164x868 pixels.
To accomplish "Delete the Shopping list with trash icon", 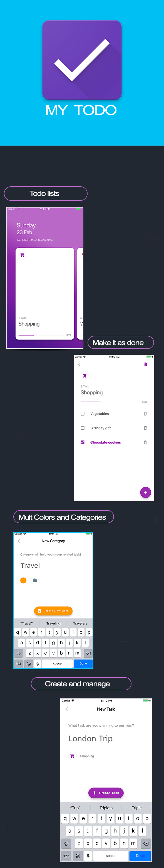I will (x=146, y=364).
